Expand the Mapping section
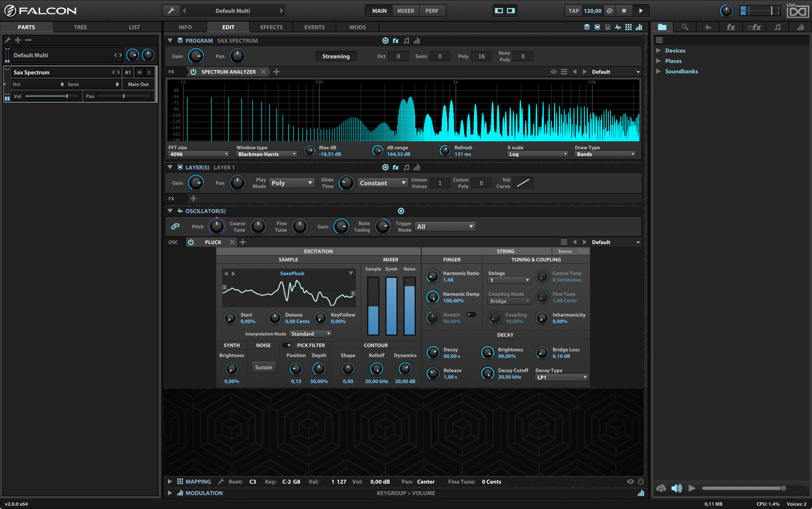Screen dimensions: 812x509 pos(170,482)
